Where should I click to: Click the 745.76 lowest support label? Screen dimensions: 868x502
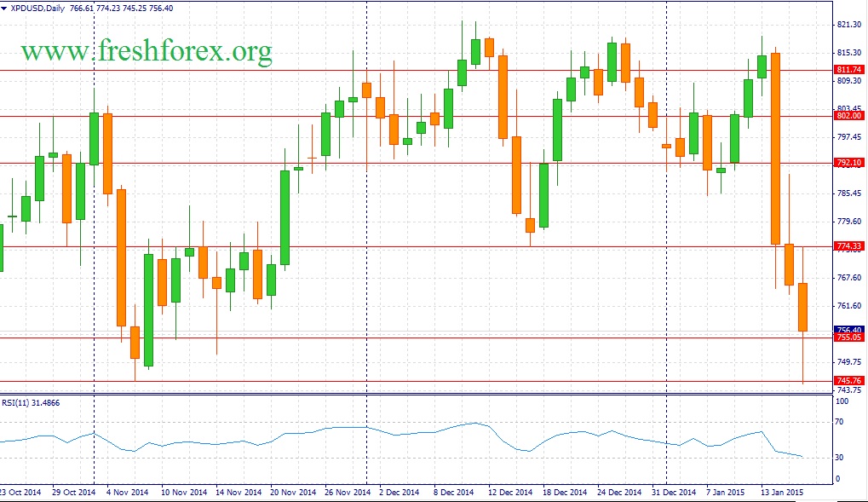coord(849,381)
